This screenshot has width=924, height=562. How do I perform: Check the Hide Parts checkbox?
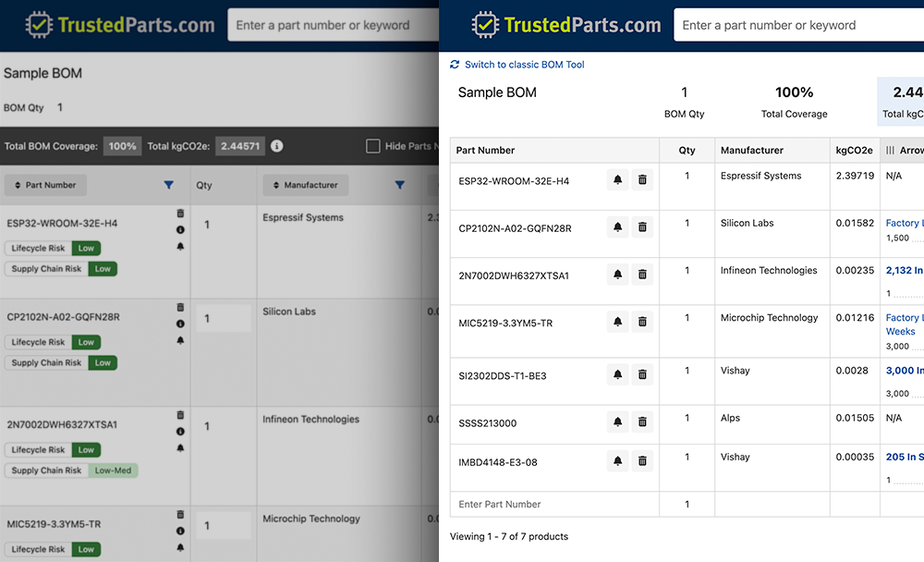point(374,147)
